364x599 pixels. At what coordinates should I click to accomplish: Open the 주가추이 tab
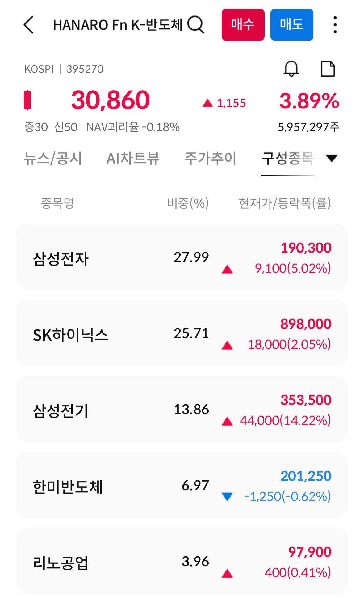(210, 159)
